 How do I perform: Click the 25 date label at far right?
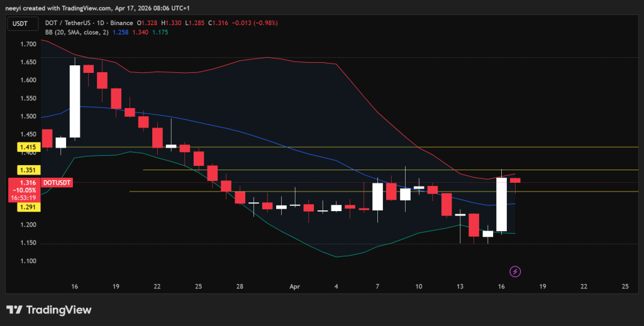click(x=625, y=286)
